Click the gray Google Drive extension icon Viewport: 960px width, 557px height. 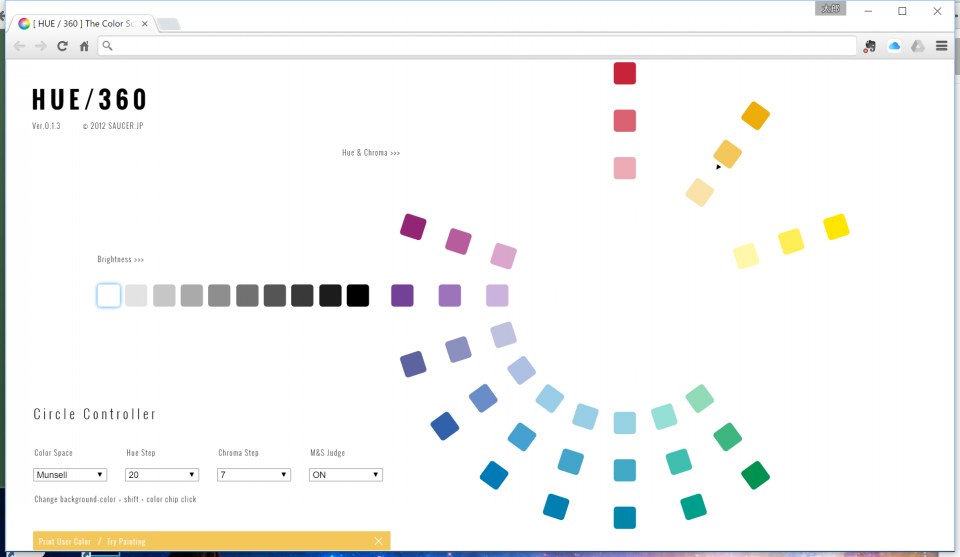917,46
